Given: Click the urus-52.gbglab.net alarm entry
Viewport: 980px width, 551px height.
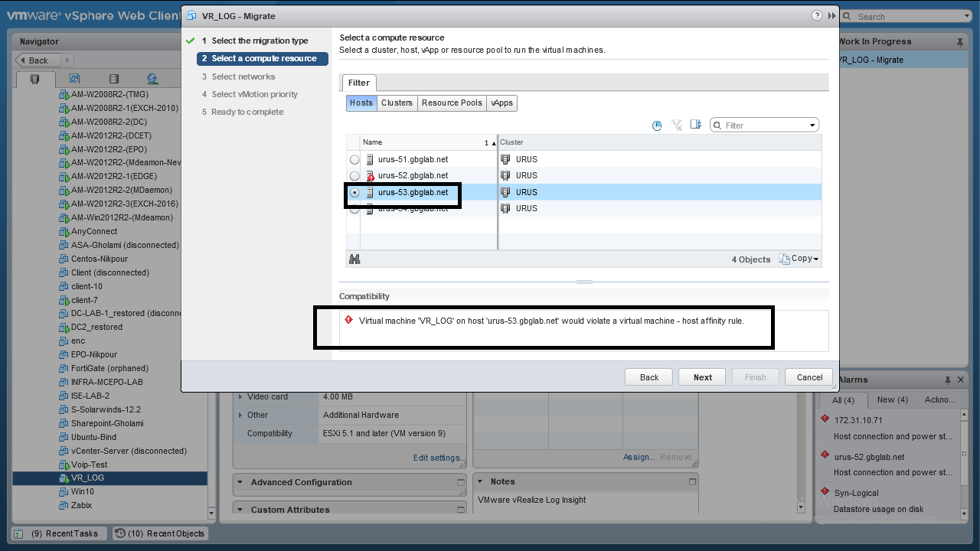Looking at the screenshot, I should click(869, 457).
